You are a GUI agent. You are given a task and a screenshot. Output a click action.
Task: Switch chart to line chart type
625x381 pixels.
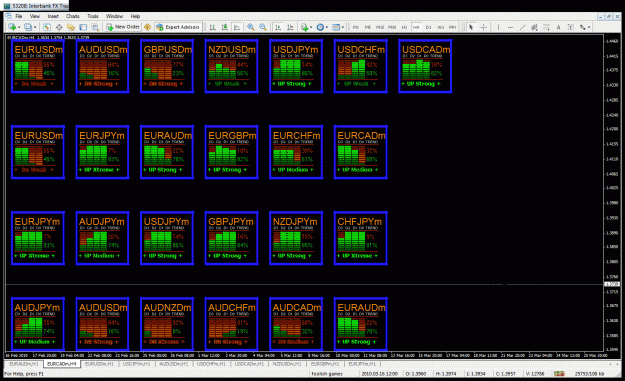(237, 27)
